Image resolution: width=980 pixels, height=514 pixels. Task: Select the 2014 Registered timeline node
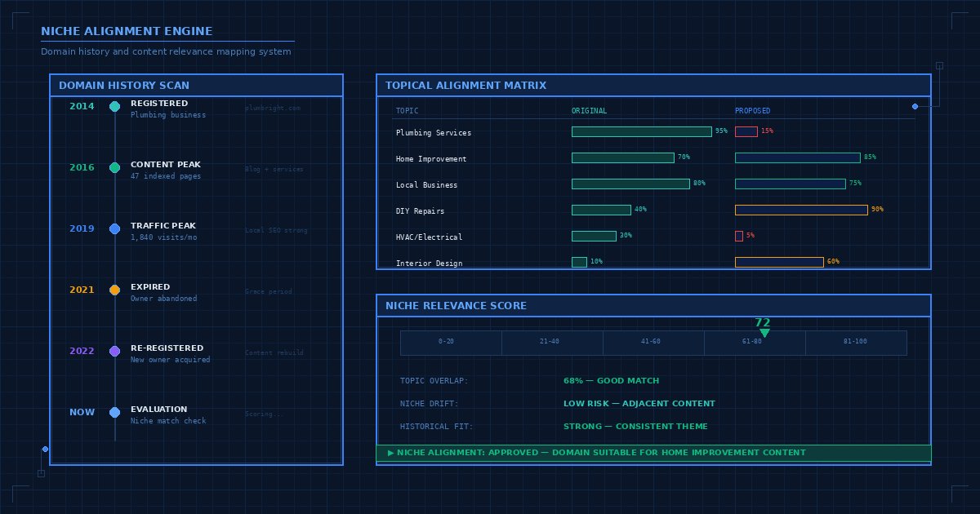click(114, 107)
